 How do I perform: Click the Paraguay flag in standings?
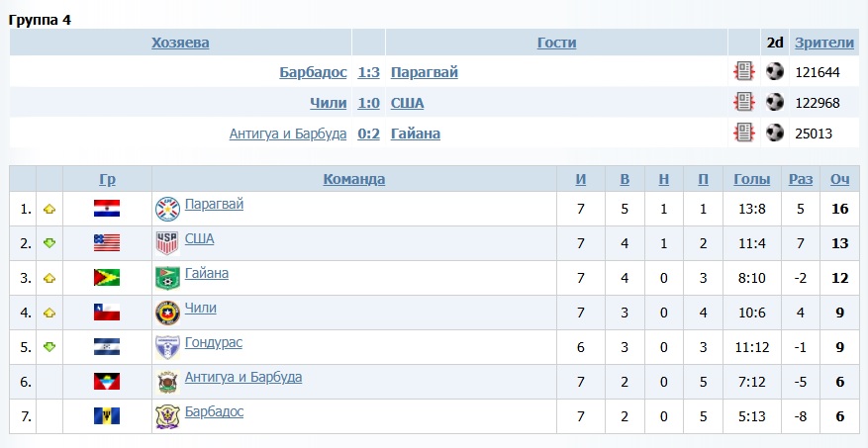107,209
